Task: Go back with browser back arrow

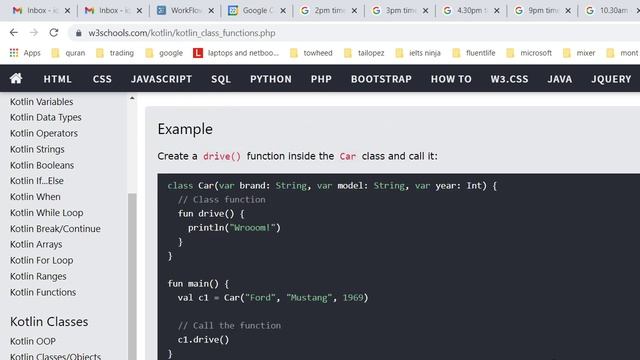Action: click(14, 33)
